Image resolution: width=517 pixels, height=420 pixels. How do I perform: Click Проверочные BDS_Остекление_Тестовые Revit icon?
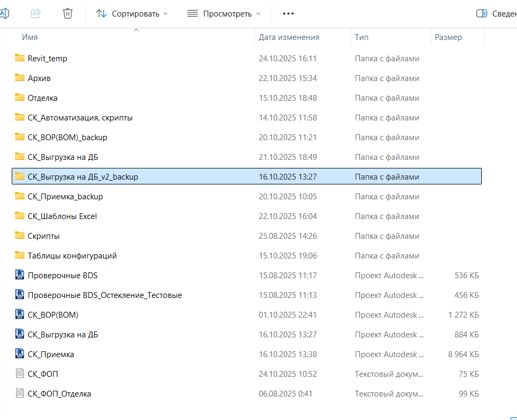[20, 295]
